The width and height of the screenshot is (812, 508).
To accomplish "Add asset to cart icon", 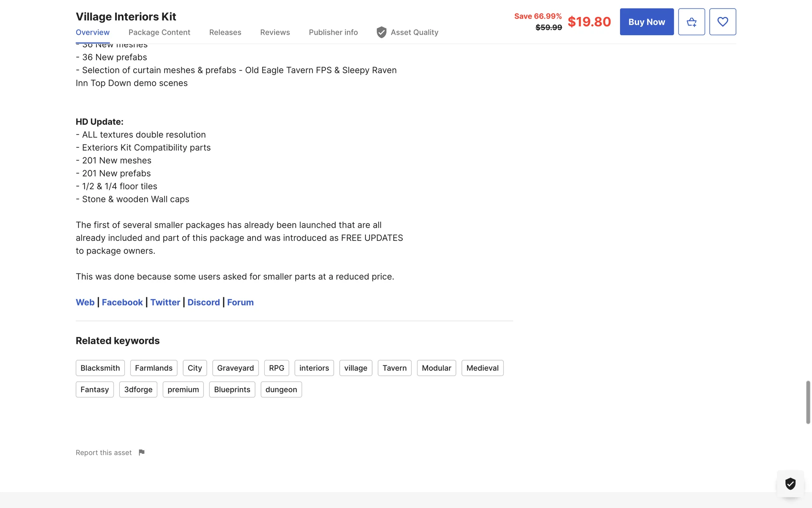I will tap(691, 22).
